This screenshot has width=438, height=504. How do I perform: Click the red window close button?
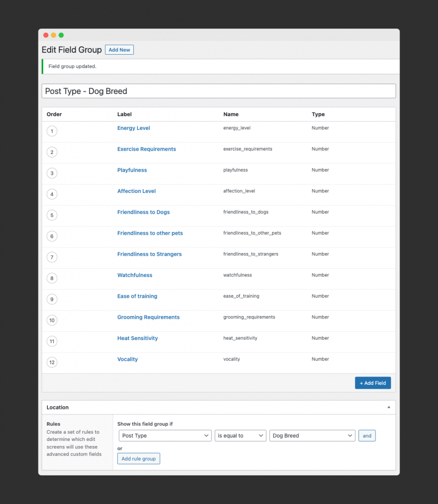pyautogui.click(x=46, y=35)
